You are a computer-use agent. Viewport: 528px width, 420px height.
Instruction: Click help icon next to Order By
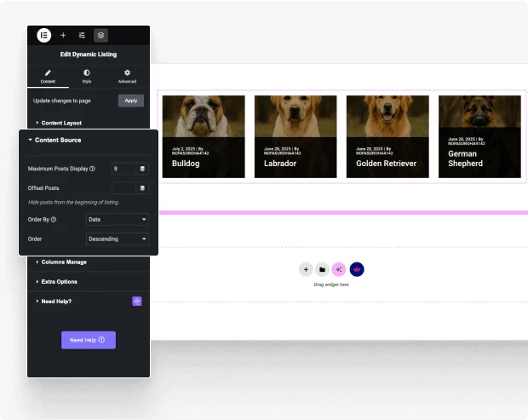54,220
